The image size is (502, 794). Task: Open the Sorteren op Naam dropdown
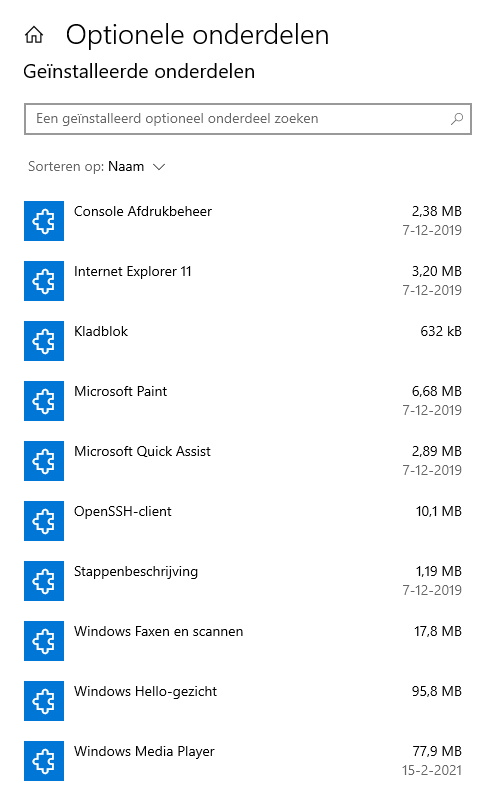point(97,167)
